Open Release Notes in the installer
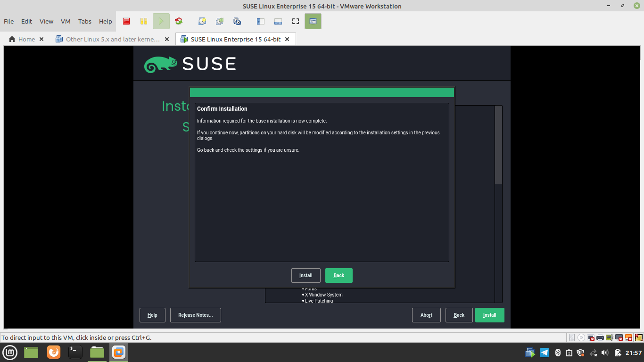 [196, 315]
